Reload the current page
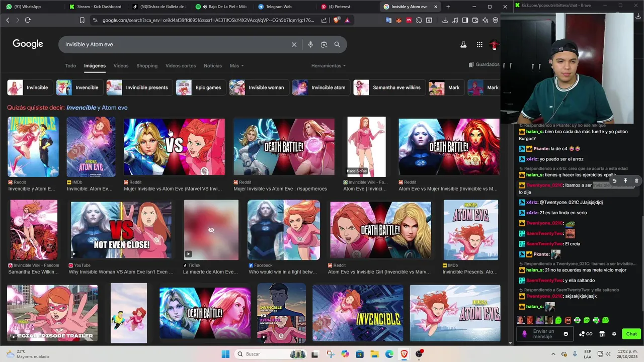Screen dimensions: 644x362 pyautogui.click(x=28, y=20)
